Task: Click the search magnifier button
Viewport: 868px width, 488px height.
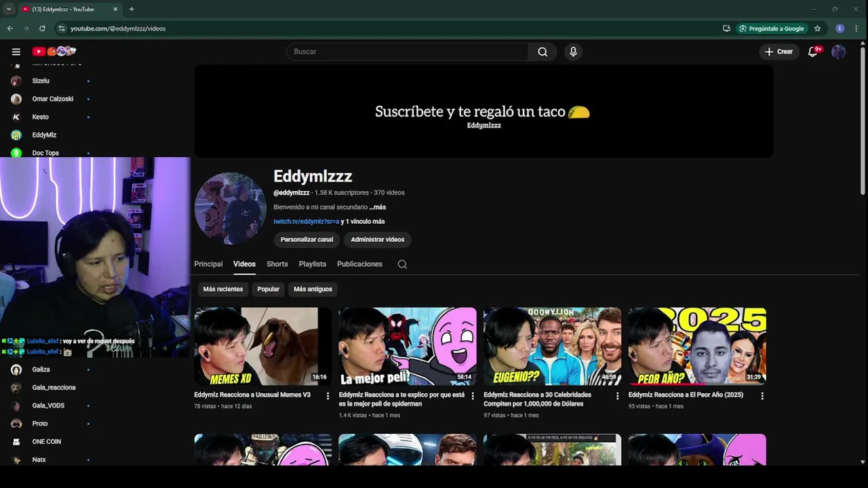Action: [542, 52]
